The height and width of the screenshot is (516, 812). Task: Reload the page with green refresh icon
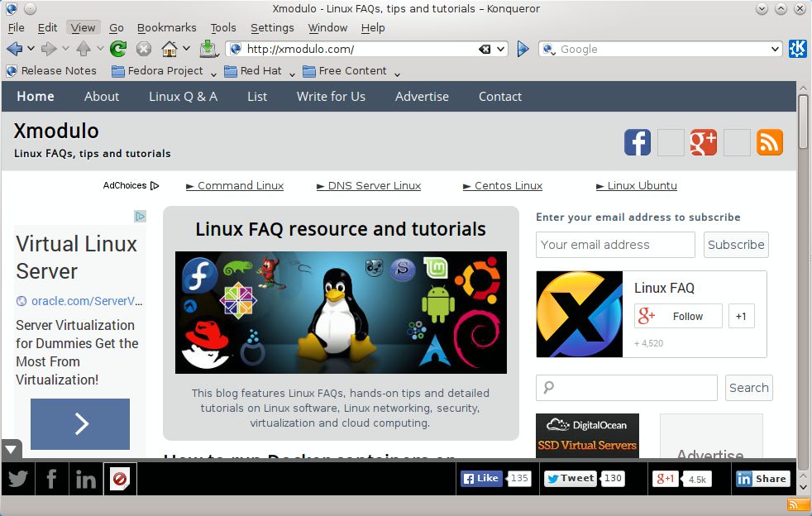[x=118, y=49]
